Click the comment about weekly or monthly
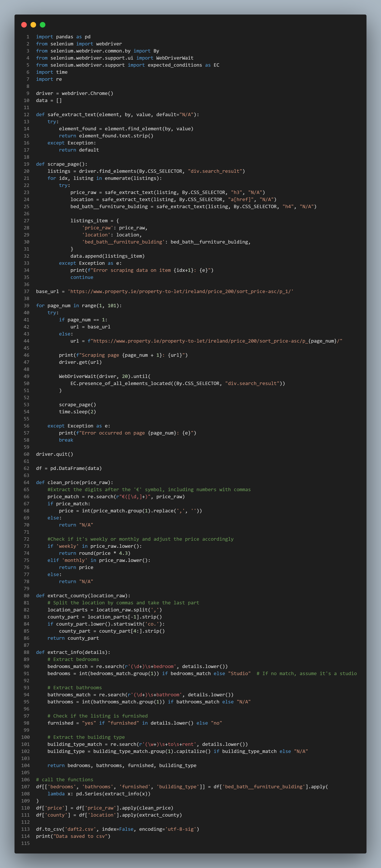The image size is (381, 868). coord(141,539)
